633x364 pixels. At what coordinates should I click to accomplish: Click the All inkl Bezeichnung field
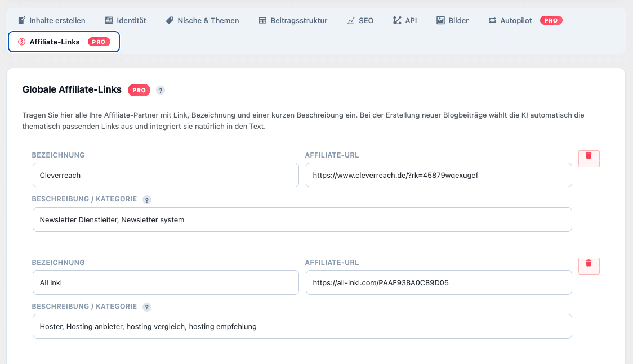point(166,282)
